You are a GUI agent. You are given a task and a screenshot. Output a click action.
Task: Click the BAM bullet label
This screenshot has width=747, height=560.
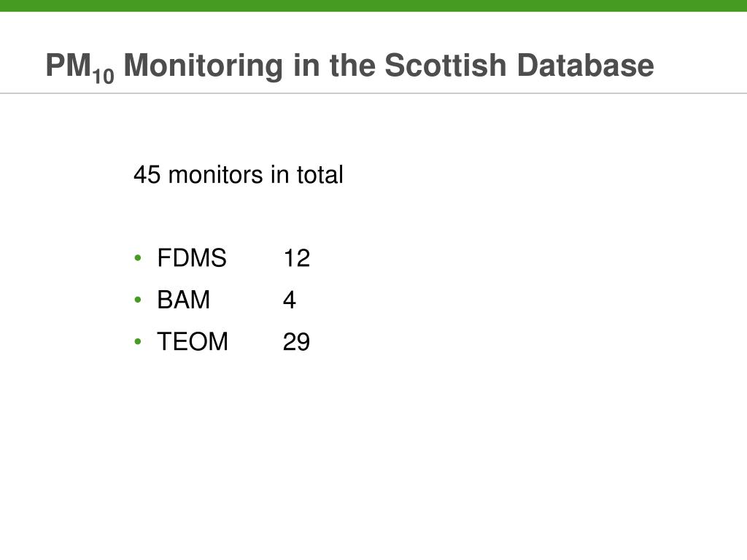click(x=183, y=300)
